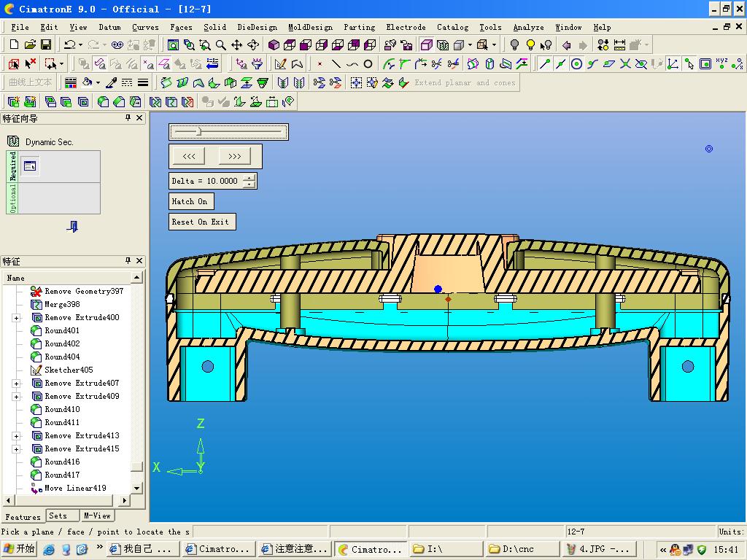The width and height of the screenshot is (747, 560).
Task: Select the magnifying glass zoom tool
Action: pos(220,44)
